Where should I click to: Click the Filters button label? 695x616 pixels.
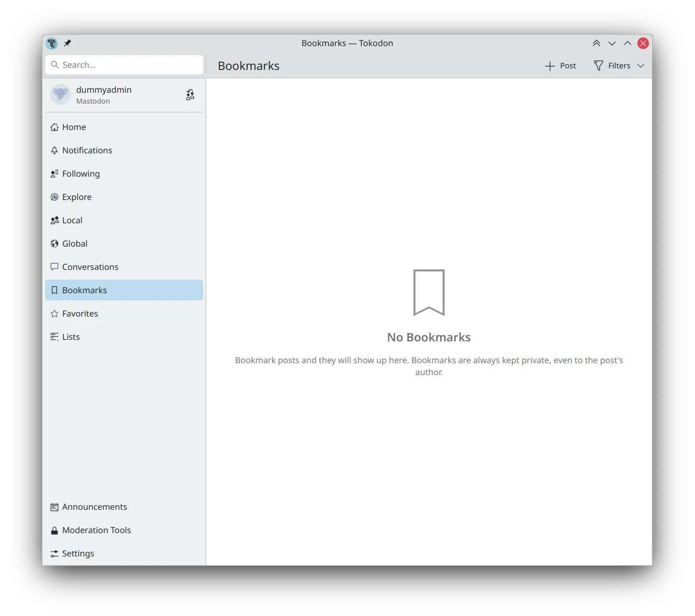[619, 66]
